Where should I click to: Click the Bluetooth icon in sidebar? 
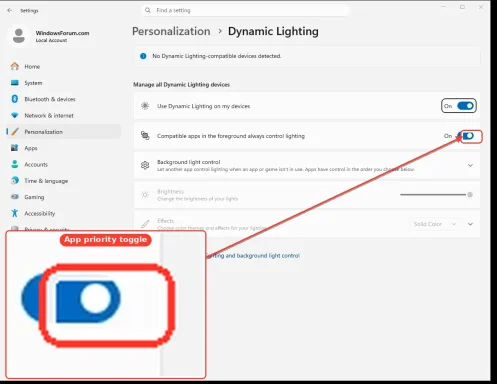[15, 99]
